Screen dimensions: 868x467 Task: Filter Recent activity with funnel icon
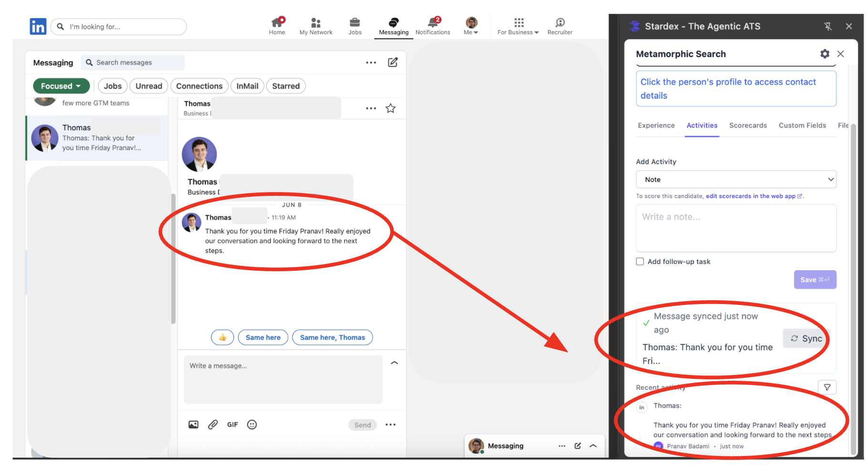[827, 387]
